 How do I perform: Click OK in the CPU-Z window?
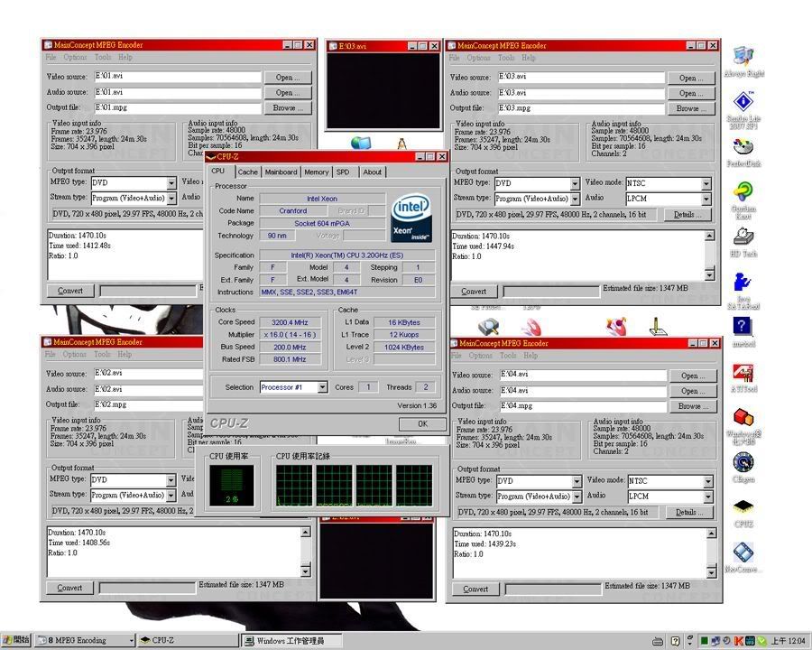coord(422,424)
